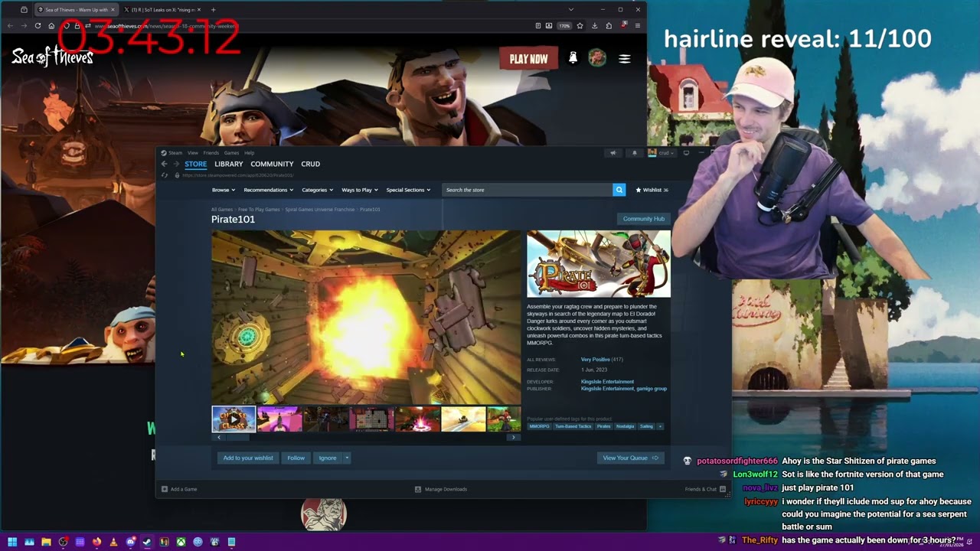Image resolution: width=980 pixels, height=551 pixels.
Task: Open the View menu in Steam
Action: tap(193, 153)
